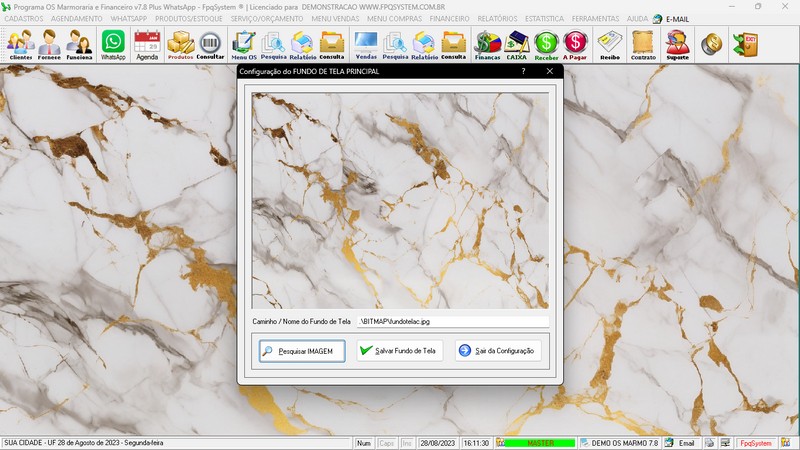
Task: Click the Salvar Fundo de Tela button
Action: tap(399, 351)
